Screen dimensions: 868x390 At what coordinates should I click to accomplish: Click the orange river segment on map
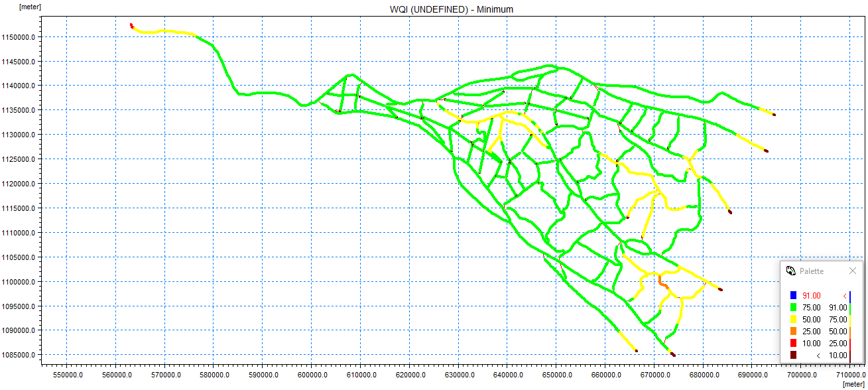(663, 285)
